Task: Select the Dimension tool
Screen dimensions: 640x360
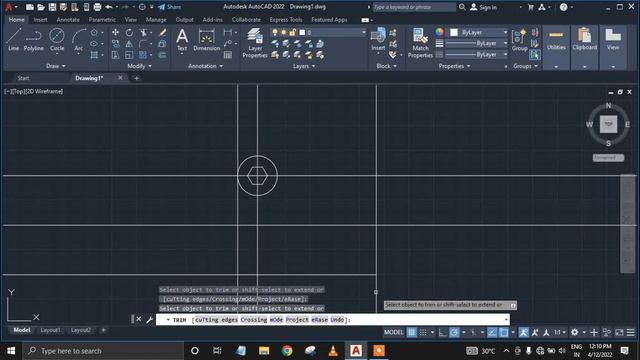Action: point(207,40)
